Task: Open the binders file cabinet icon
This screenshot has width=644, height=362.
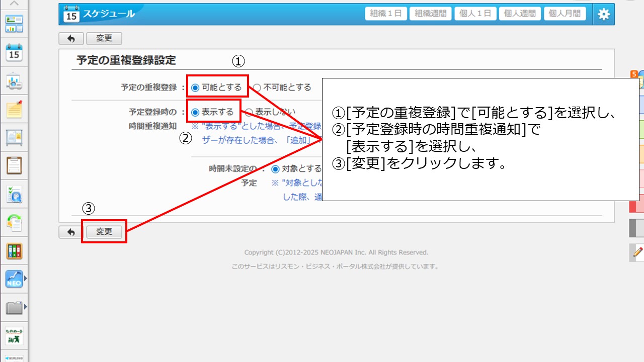Action: [x=14, y=251]
